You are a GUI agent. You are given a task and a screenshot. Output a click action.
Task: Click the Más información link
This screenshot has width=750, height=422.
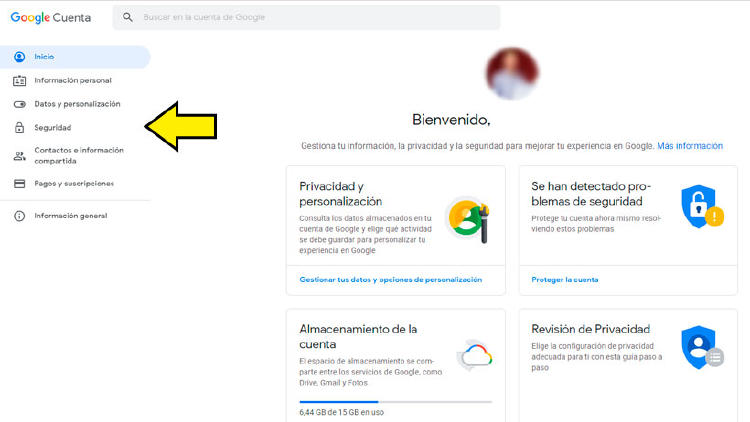click(x=689, y=146)
